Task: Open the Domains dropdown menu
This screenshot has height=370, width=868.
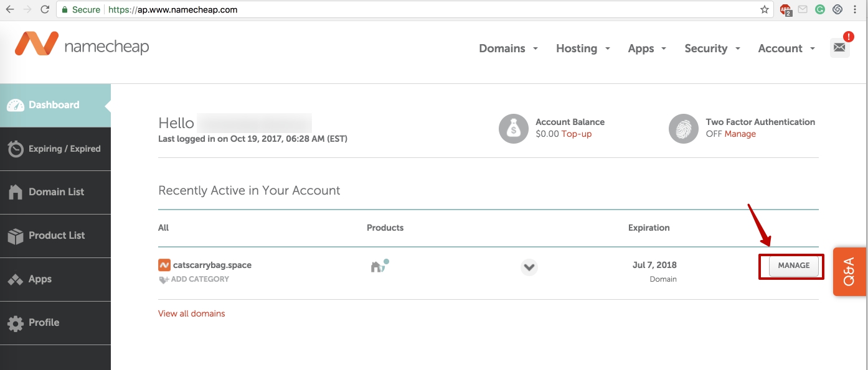Action: (508, 49)
